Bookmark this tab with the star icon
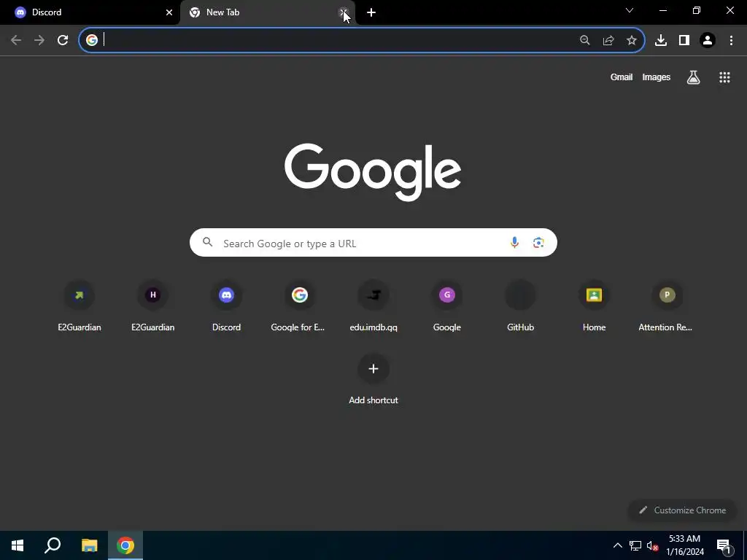Screen dimensions: 747x560 click(x=632, y=40)
